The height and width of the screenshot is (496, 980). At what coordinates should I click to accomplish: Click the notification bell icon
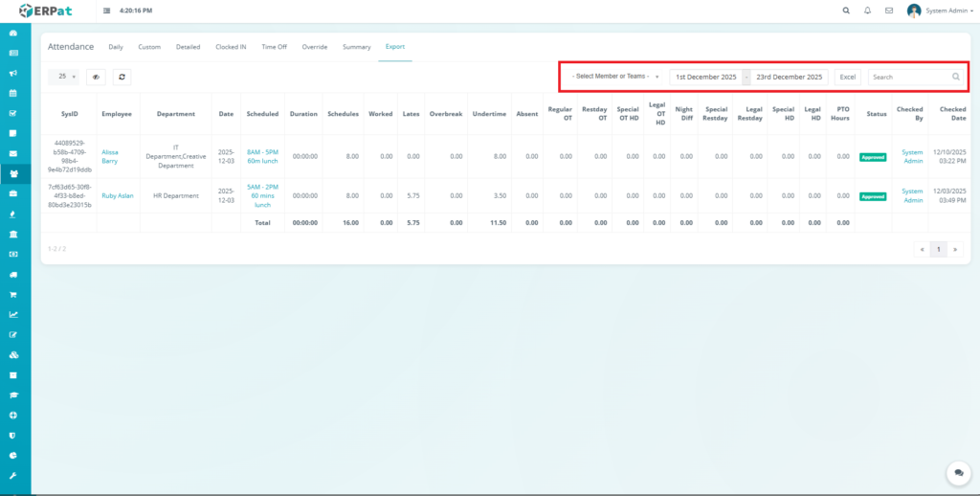(x=867, y=11)
